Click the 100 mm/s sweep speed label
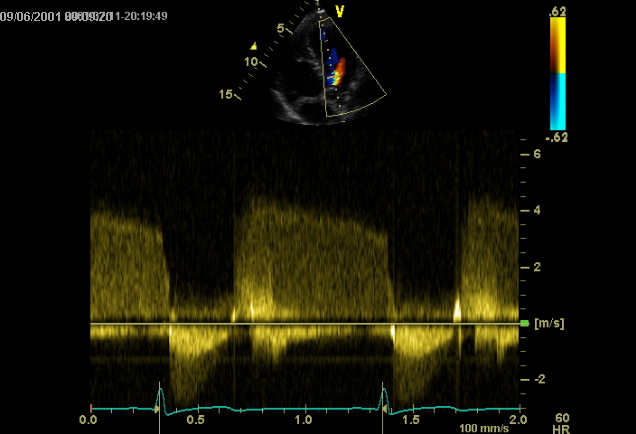 pos(483,428)
